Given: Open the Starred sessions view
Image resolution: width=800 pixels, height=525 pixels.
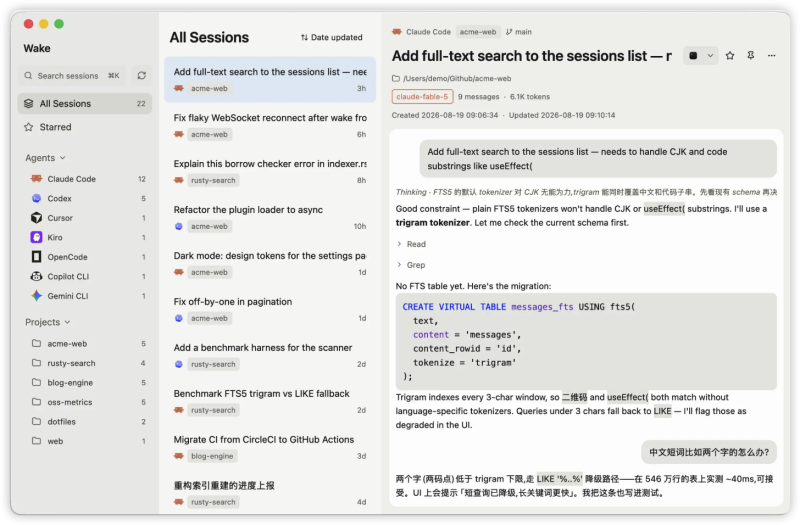Looking at the screenshot, I should pyautogui.click(x=85, y=127).
